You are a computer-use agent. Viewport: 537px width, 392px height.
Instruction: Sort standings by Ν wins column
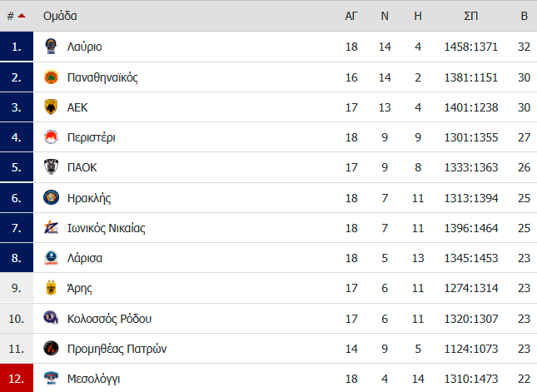[385, 16]
